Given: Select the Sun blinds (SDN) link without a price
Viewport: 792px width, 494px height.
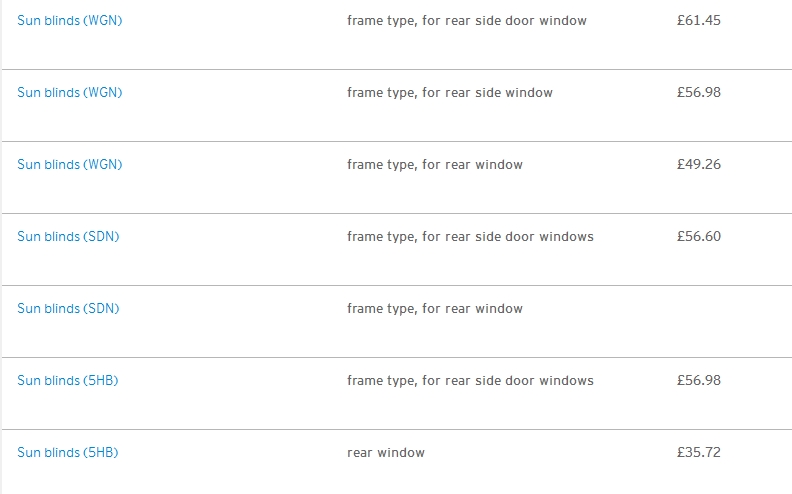Looking at the screenshot, I should click(68, 309).
